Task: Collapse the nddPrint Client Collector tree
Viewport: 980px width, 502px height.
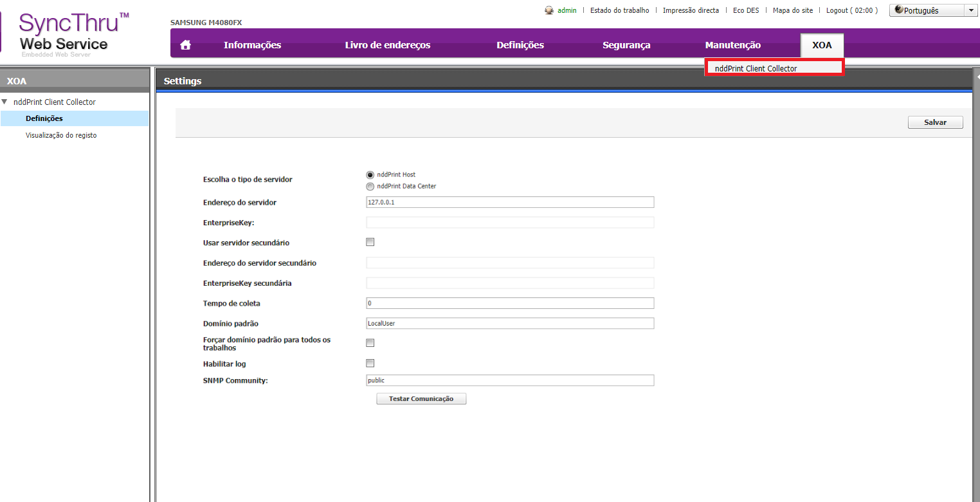Action: [x=5, y=102]
